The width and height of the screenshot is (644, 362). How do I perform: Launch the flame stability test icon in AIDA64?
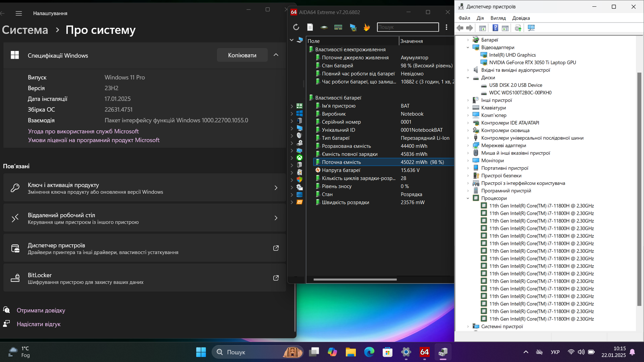[367, 27]
